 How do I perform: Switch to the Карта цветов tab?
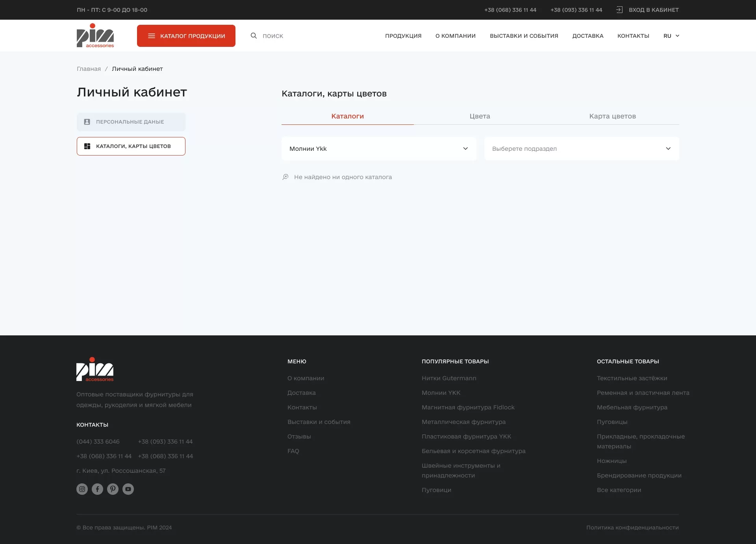(612, 116)
